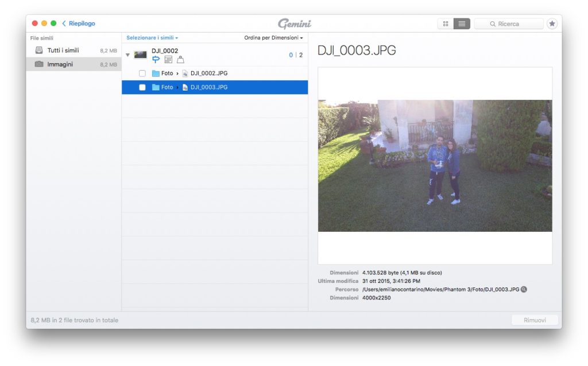
Task: Collapse the DJI_0002 group triangle
Action: 127,55
